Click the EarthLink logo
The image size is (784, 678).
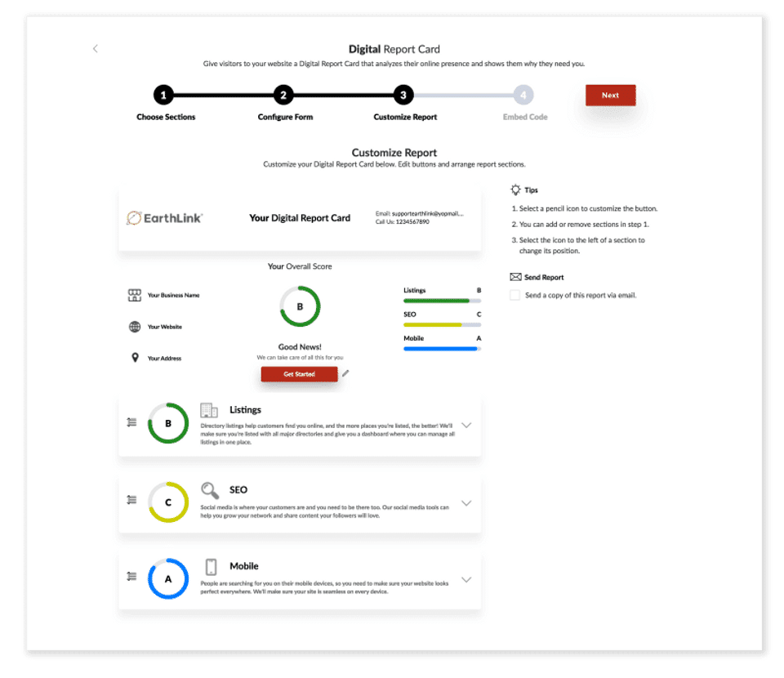point(164,218)
